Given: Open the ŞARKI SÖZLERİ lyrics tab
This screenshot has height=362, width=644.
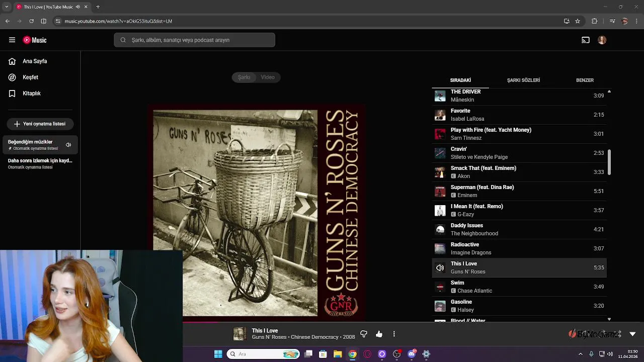Looking at the screenshot, I should pos(523,80).
